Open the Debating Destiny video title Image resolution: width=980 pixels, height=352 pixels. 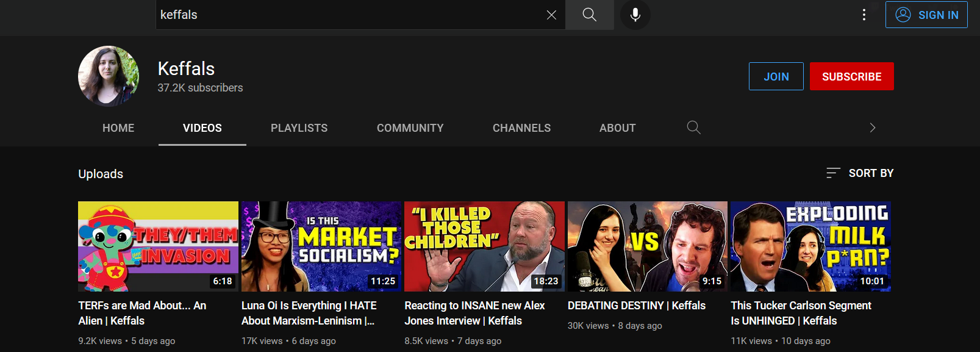coord(636,306)
